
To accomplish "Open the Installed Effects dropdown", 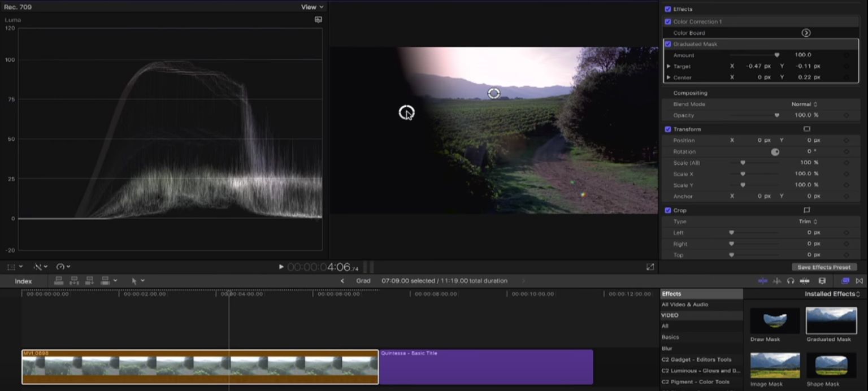I will click(832, 294).
